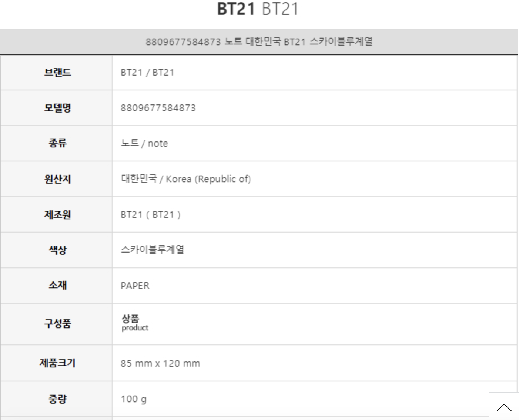
Task: Click the 색상 row label
Action: 57,250
